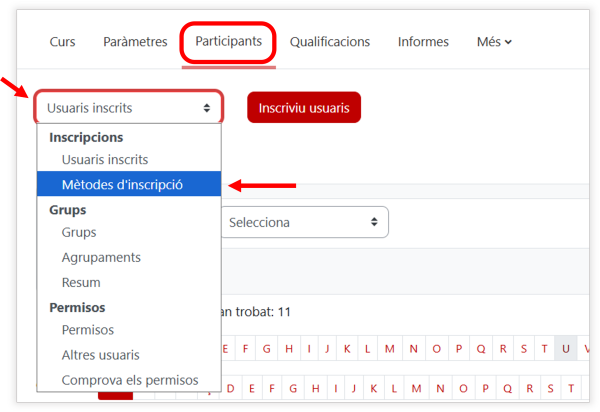The image size is (600, 412).
Task: Click the Inscriviu usuaris button
Action: point(304,107)
